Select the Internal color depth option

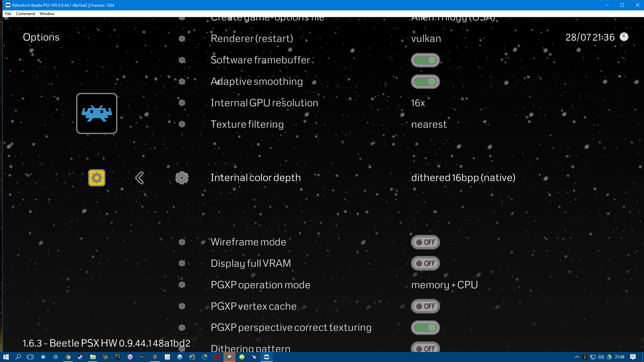click(256, 178)
